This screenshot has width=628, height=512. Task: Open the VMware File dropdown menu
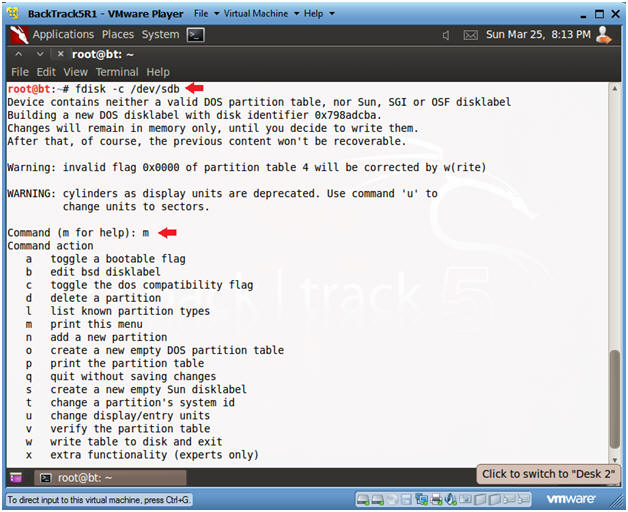tap(207, 14)
